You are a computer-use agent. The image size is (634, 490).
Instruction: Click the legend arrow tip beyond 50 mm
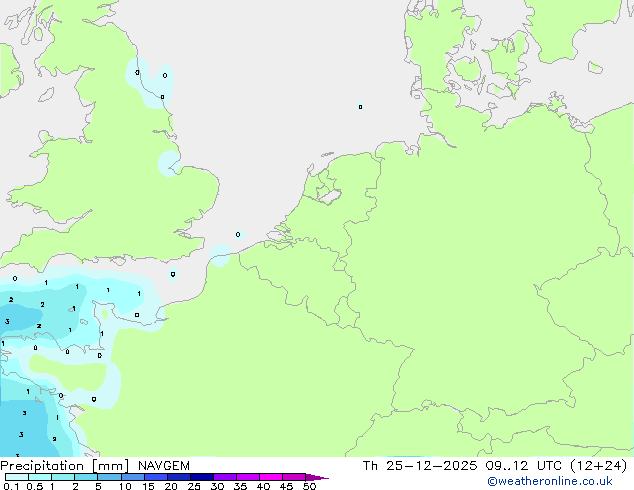(x=318, y=477)
